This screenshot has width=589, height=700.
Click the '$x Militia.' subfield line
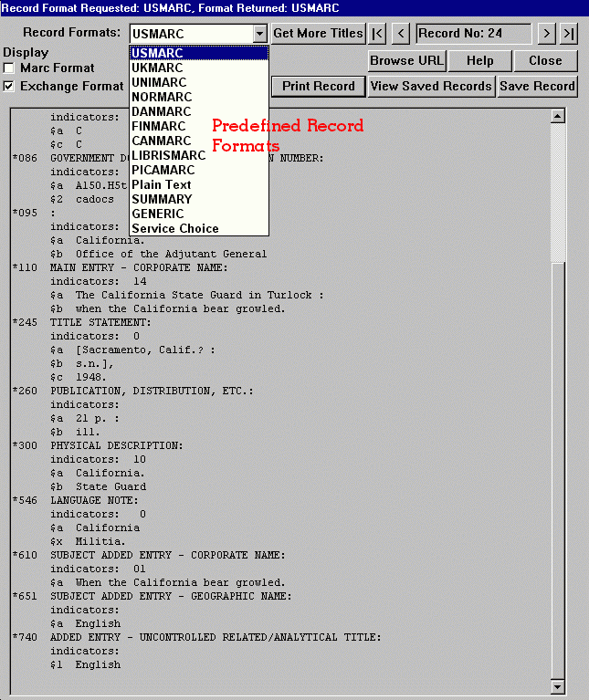[88, 541]
